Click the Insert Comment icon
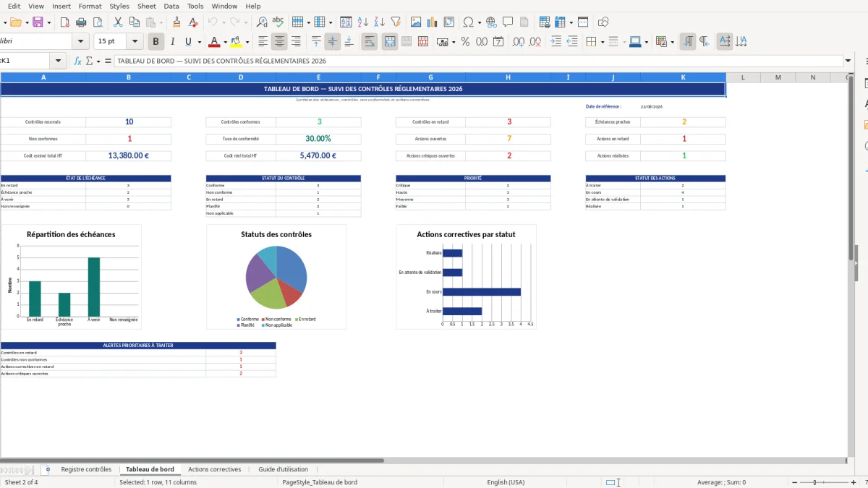 [508, 22]
